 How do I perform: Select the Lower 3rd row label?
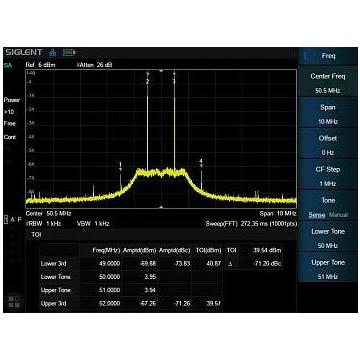click(x=53, y=263)
